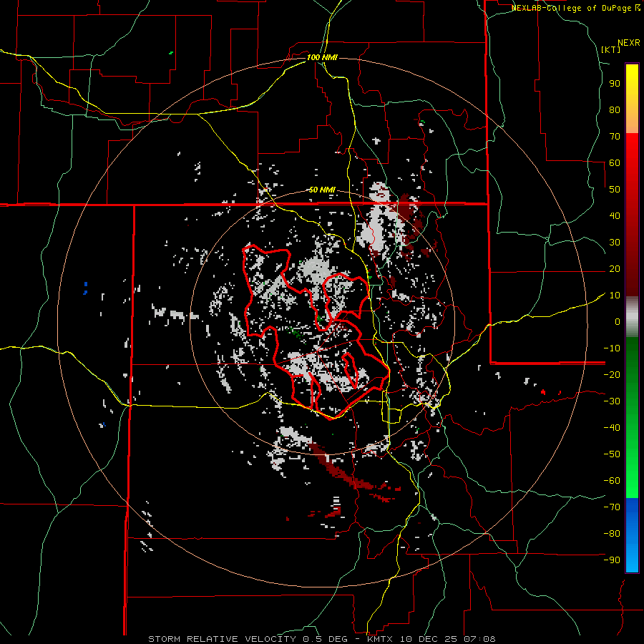The image size is (644, 644).
Task: Select the 90 value on the velocity scale
Action: click(615, 84)
